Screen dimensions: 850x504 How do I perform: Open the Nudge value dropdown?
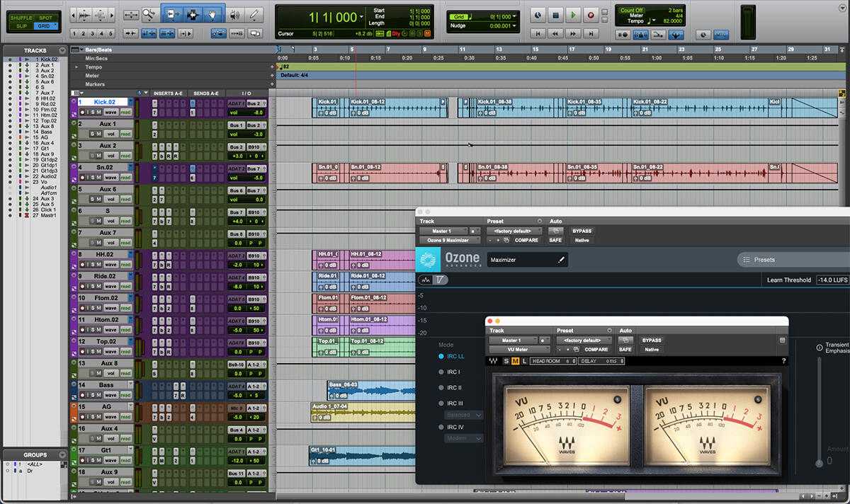(x=514, y=25)
